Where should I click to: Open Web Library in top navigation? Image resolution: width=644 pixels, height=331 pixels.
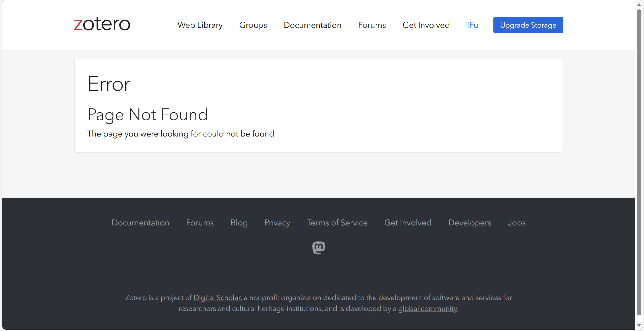point(200,25)
